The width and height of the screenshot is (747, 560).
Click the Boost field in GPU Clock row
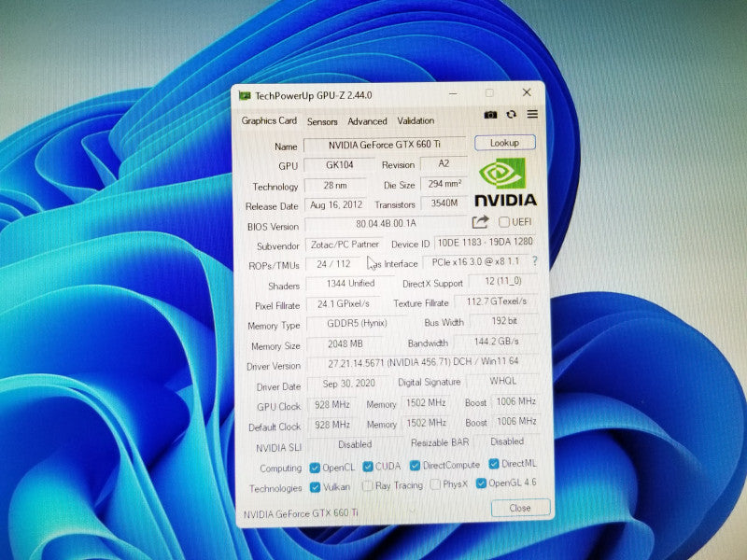coord(516,401)
